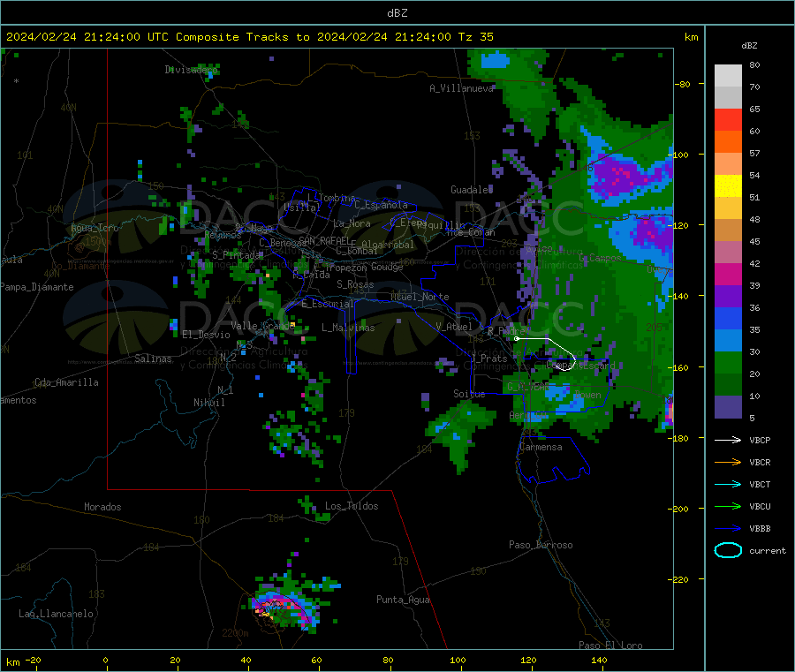Click the 20 dBZ green color swatch

pos(728,362)
